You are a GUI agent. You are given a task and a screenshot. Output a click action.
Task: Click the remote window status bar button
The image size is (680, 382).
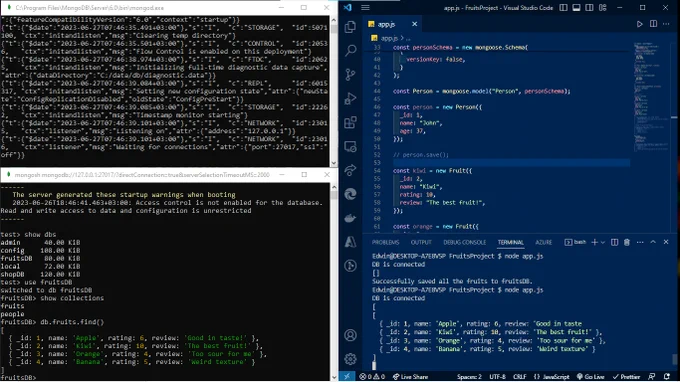pyautogui.click(x=347, y=376)
